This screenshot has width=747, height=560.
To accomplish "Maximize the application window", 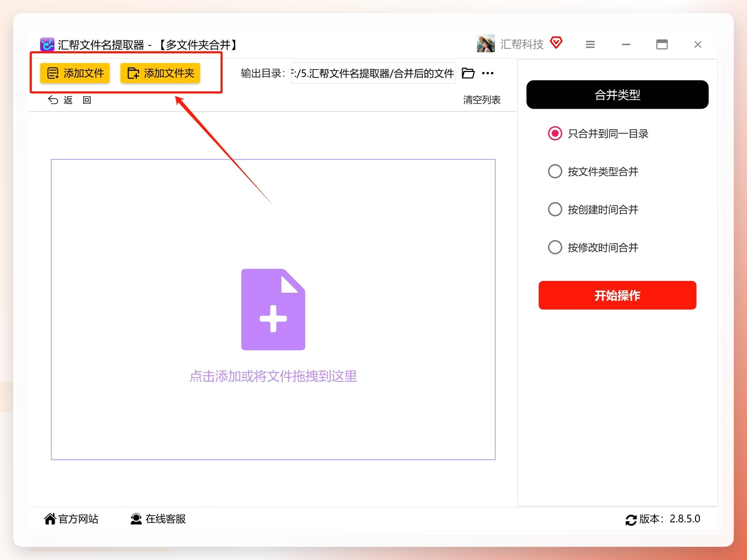I will (662, 44).
